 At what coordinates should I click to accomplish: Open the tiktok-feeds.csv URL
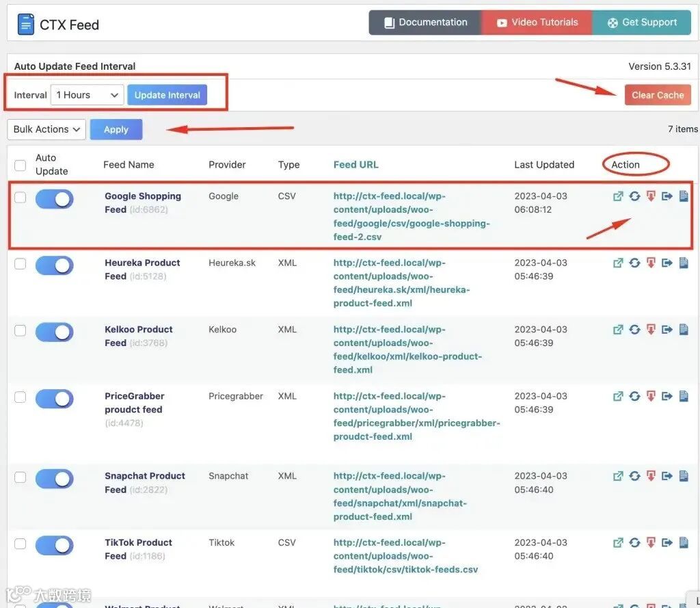click(x=405, y=556)
